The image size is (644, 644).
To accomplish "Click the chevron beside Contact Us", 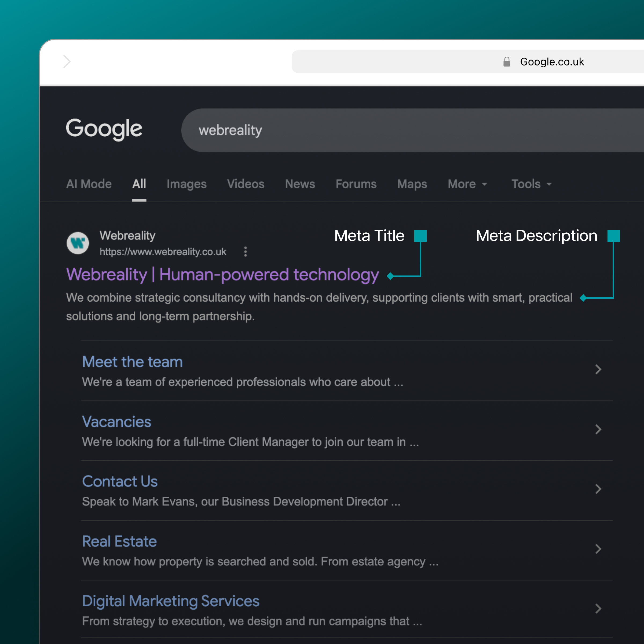I will (x=598, y=489).
